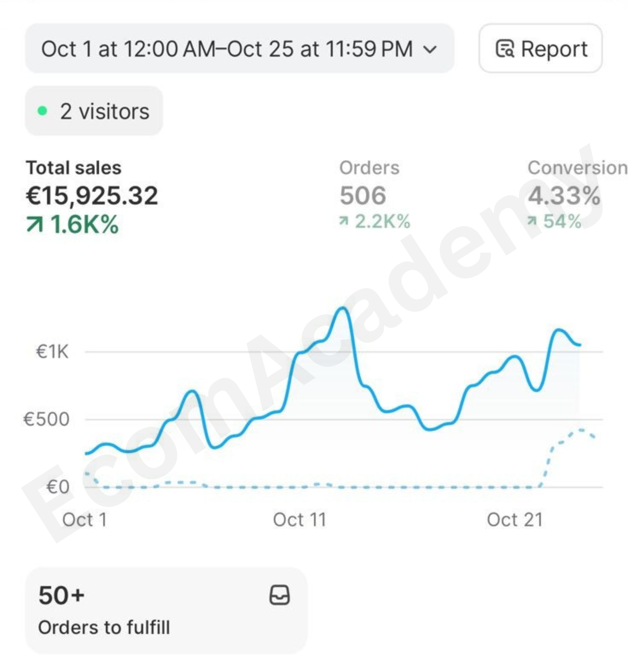Click the green live visitors dot
This screenshot has height=672, width=628.
42,111
